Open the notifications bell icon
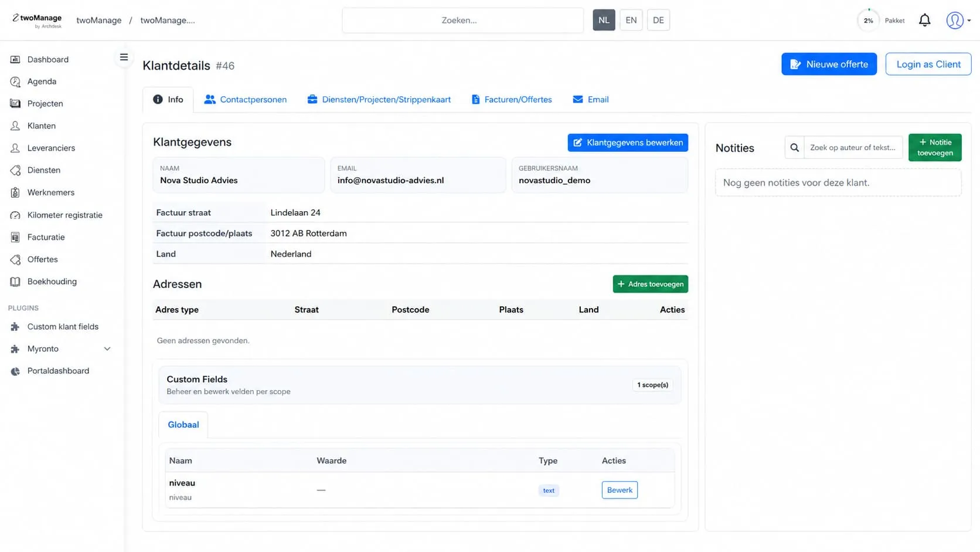This screenshot has width=980, height=552. [x=924, y=21]
